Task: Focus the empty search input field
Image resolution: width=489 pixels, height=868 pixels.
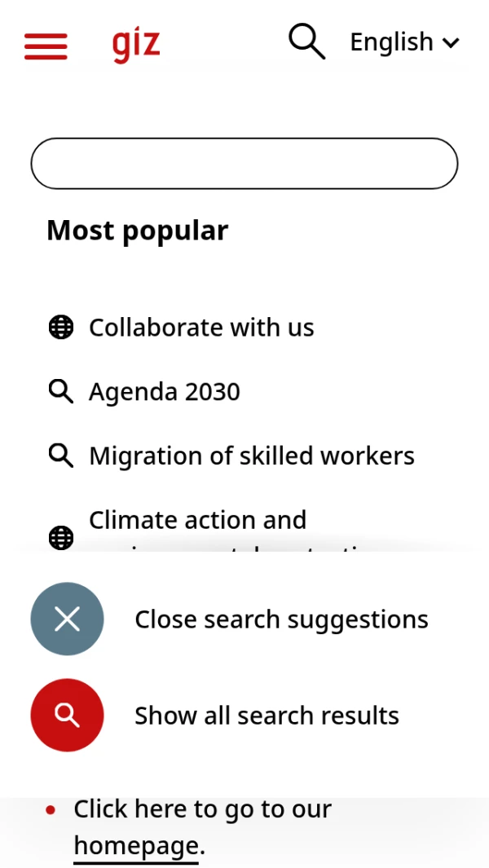Action: [244, 163]
